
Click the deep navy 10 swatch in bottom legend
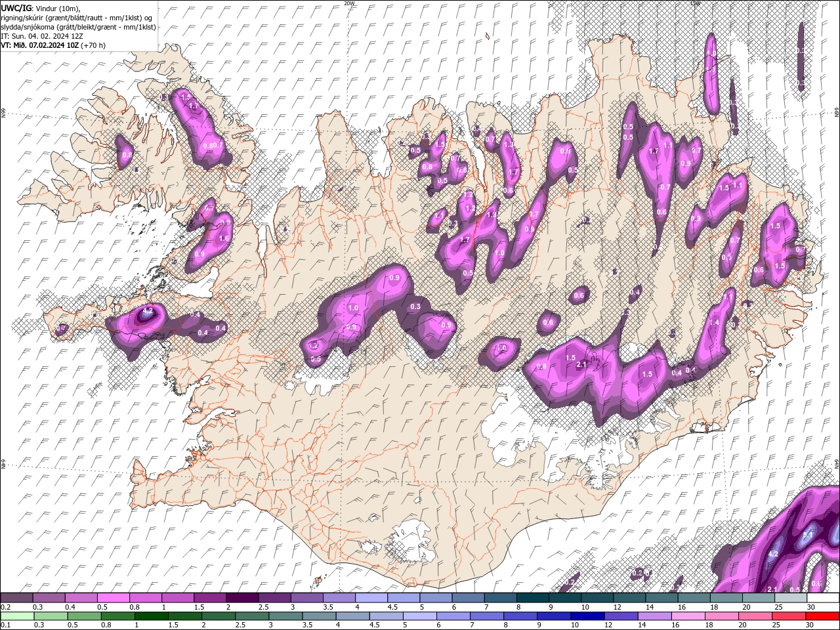(588, 616)
